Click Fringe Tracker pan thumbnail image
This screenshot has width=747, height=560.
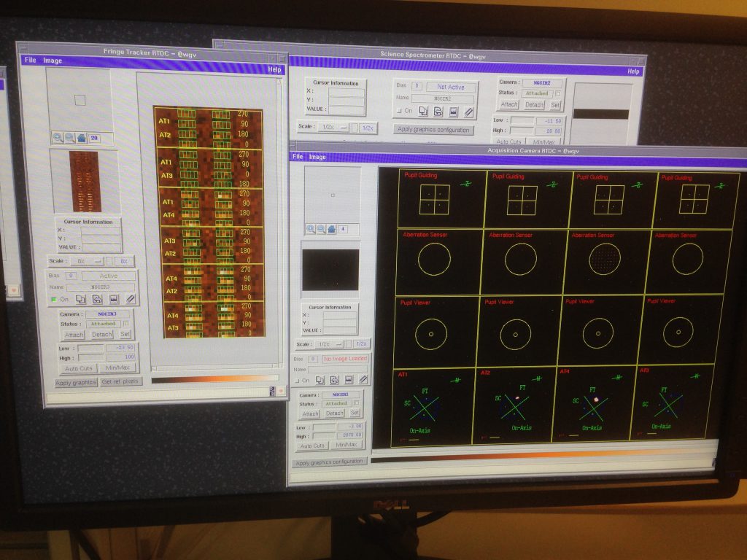click(85, 182)
